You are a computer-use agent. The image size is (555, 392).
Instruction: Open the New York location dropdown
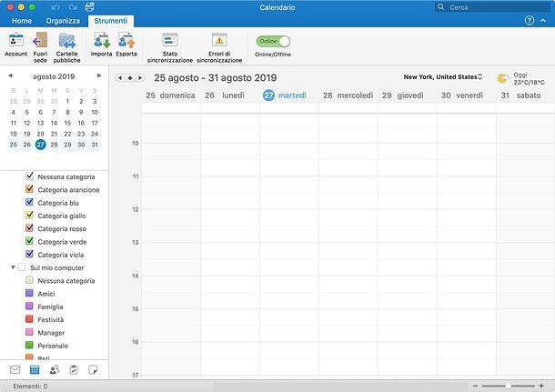(x=443, y=76)
